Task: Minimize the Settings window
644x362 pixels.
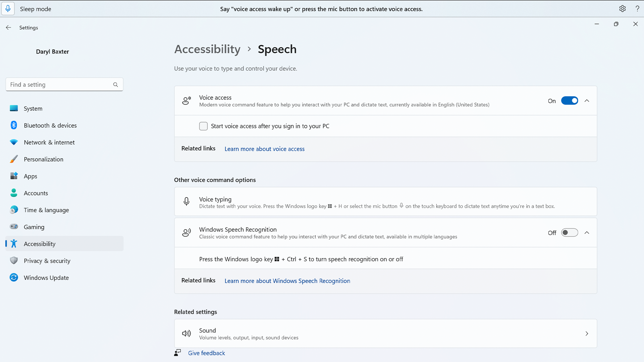Action: pos(597,24)
